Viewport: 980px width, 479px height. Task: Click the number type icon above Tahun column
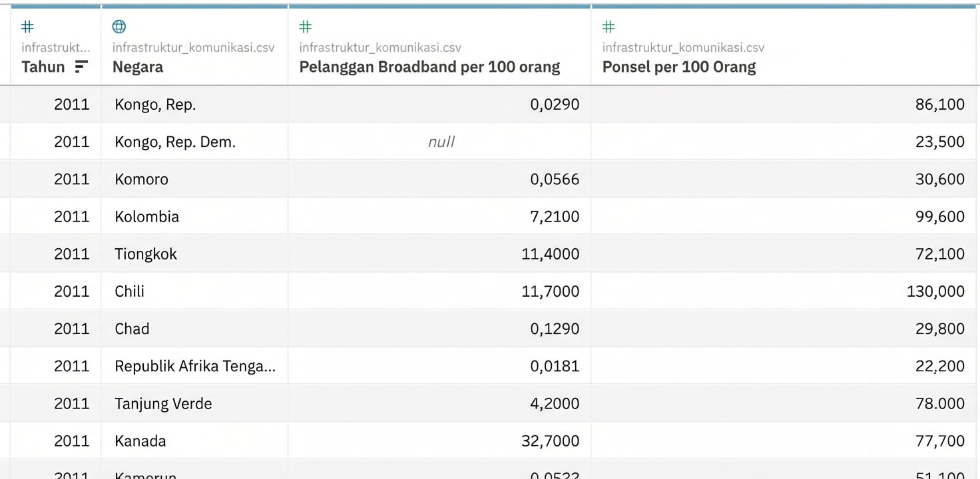click(27, 27)
